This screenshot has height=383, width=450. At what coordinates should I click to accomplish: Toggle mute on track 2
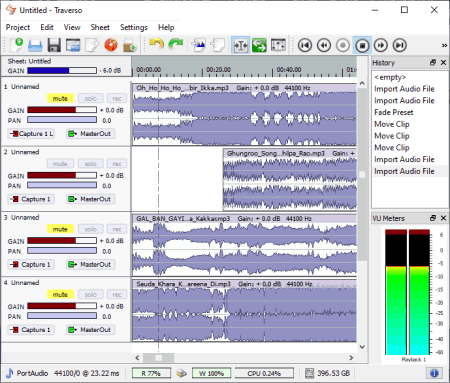(x=60, y=164)
